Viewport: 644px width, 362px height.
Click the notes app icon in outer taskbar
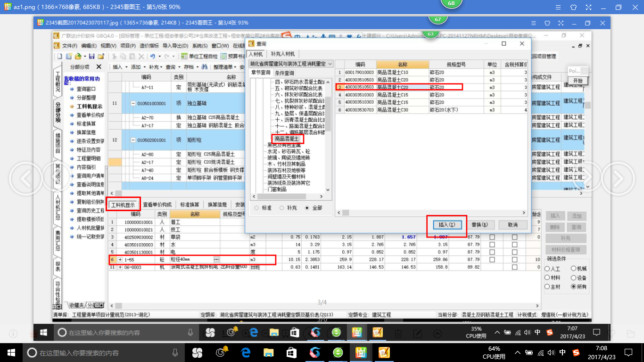pyautogui.click(x=384, y=352)
